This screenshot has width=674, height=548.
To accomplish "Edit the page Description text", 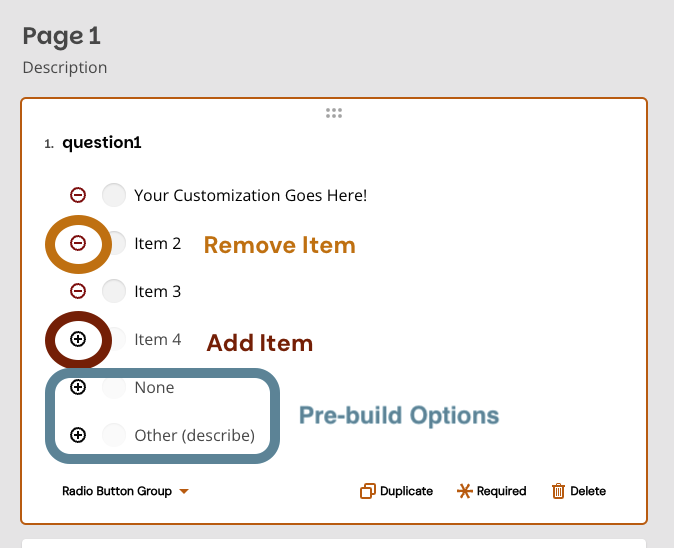I will click(65, 68).
